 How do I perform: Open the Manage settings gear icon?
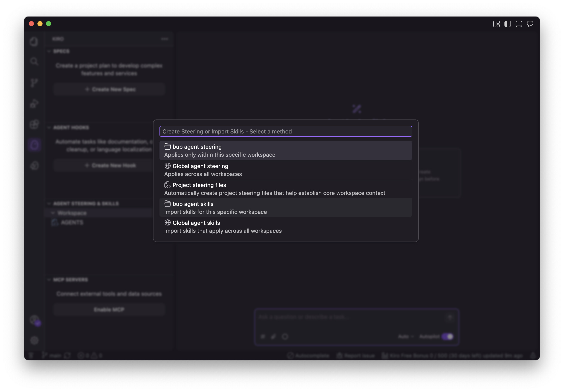tap(34, 340)
